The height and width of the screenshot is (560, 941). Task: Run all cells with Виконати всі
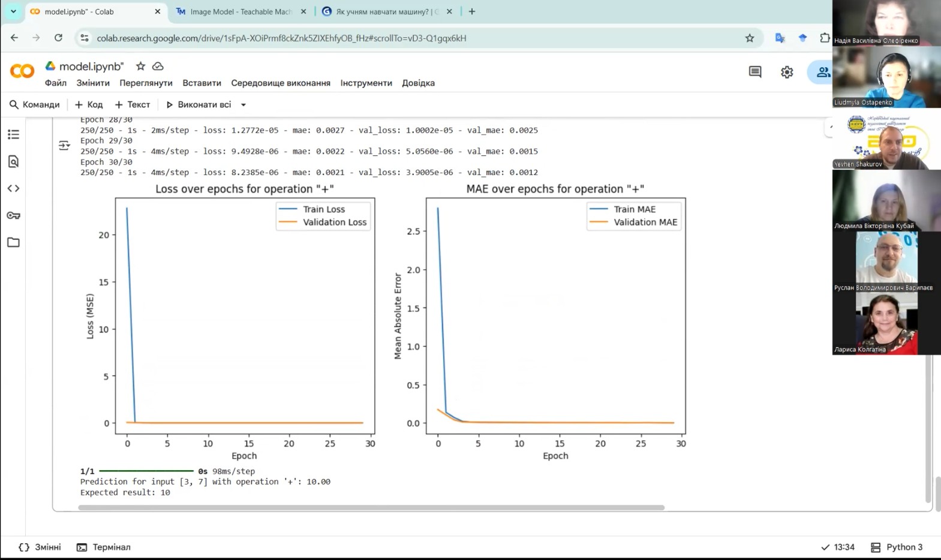pos(199,104)
